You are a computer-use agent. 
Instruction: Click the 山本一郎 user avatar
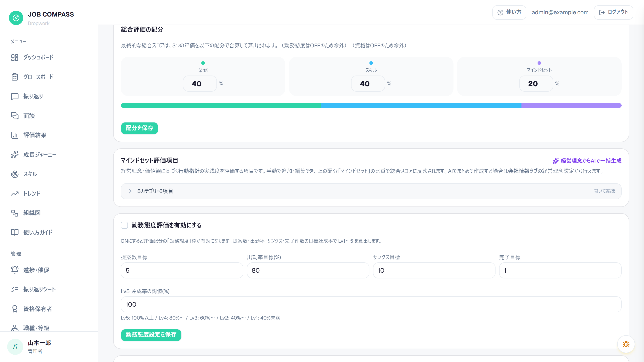15,347
